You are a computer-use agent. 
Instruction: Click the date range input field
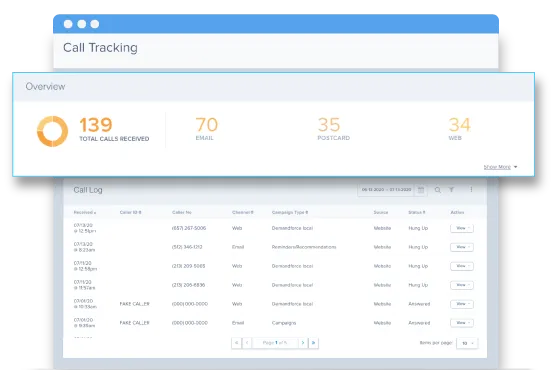(x=386, y=190)
